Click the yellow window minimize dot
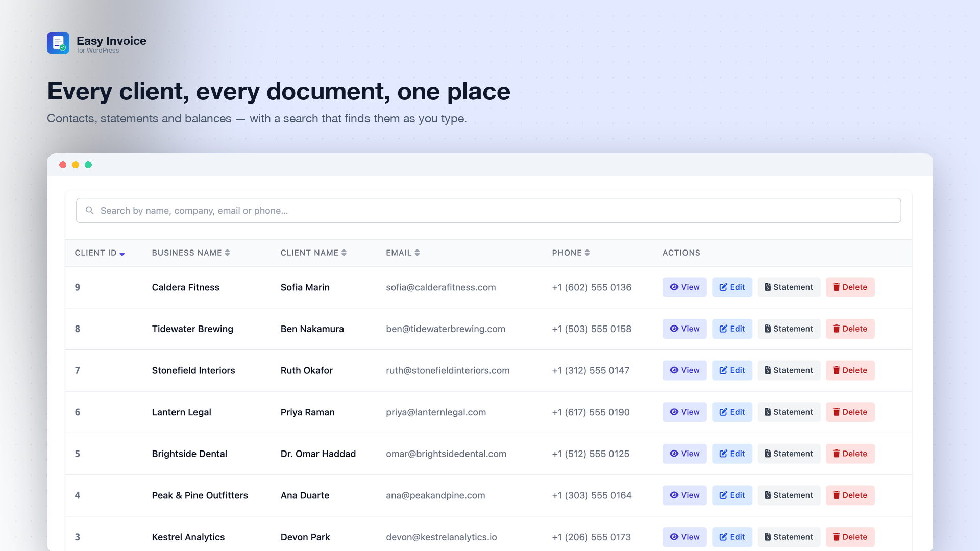980x551 pixels. pos(76,165)
